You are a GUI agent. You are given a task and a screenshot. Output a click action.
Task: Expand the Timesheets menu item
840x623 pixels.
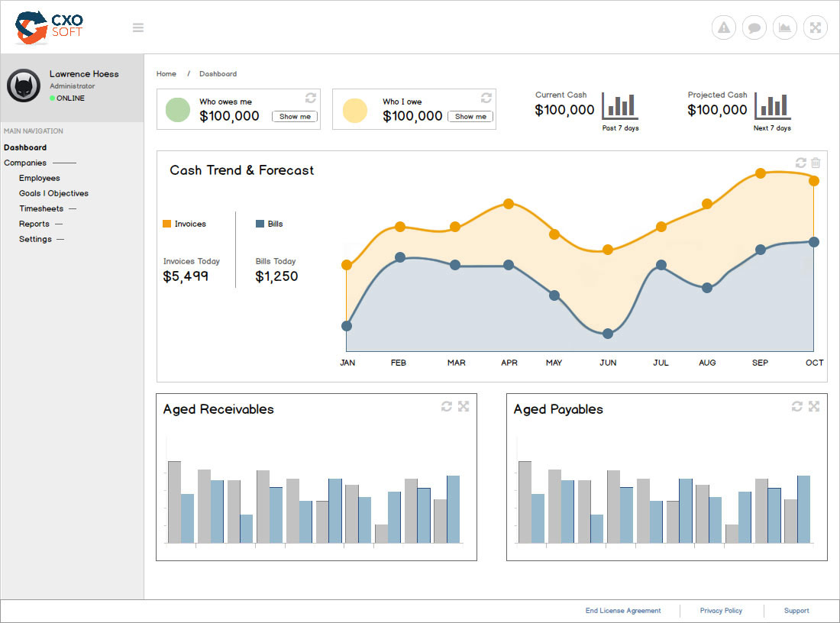pyautogui.click(x=40, y=208)
